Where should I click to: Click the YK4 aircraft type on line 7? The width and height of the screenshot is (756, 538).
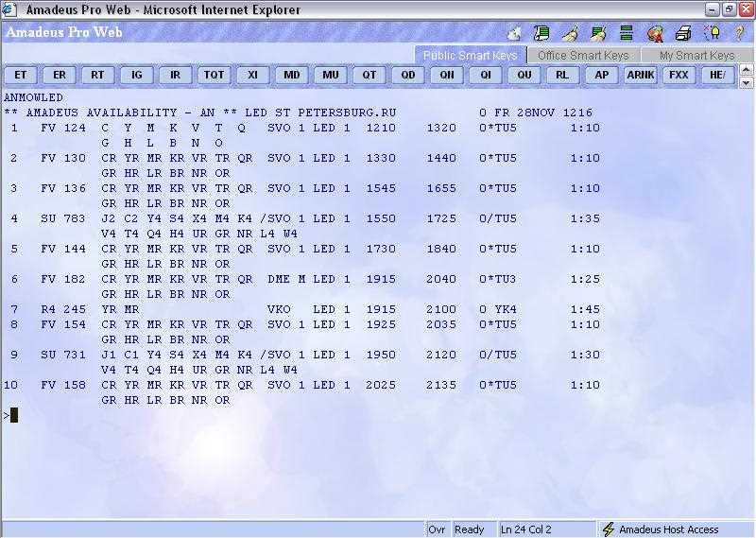coord(506,309)
